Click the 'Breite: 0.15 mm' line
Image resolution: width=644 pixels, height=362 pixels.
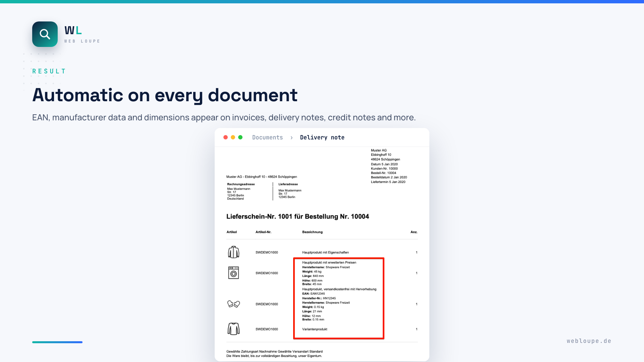313,319
